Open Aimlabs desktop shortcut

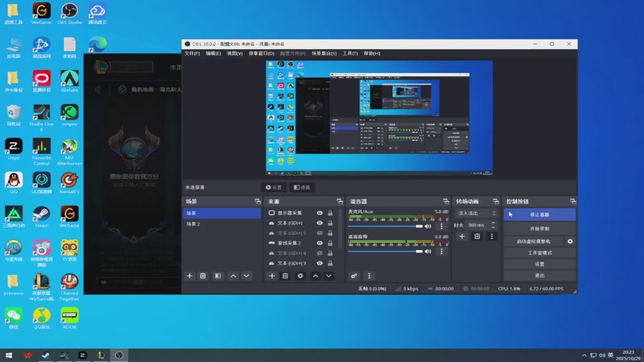tap(69, 81)
